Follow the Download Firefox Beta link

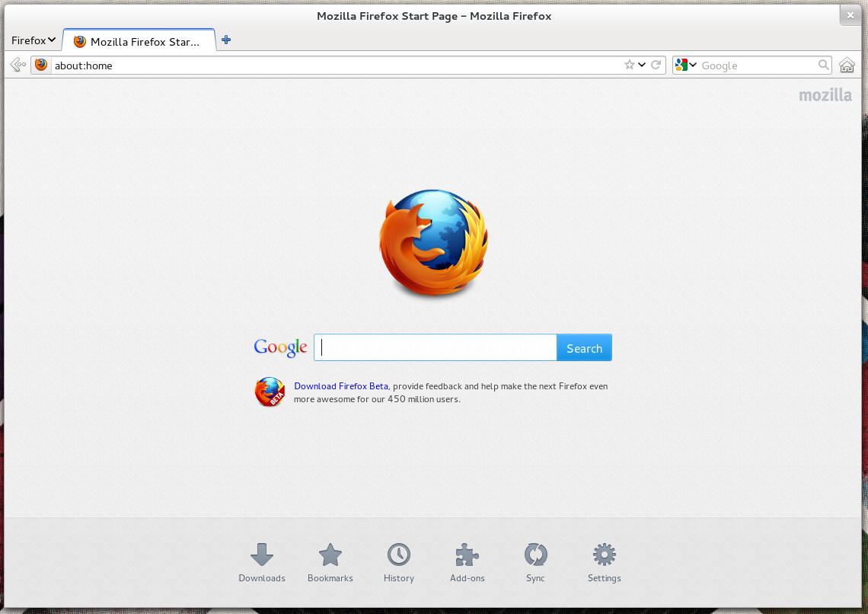(x=340, y=386)
